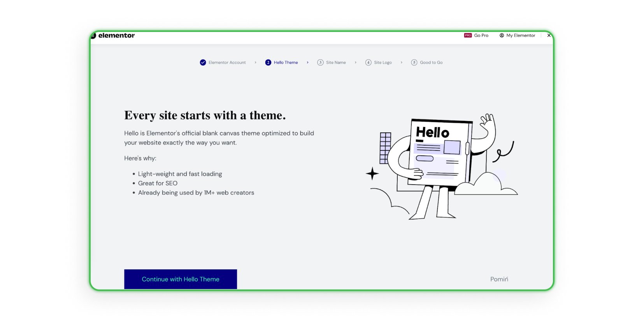The width and height of the screenshot is (644, 321).
Task: Click the PRO badge icon
Action: coord(468,35)
